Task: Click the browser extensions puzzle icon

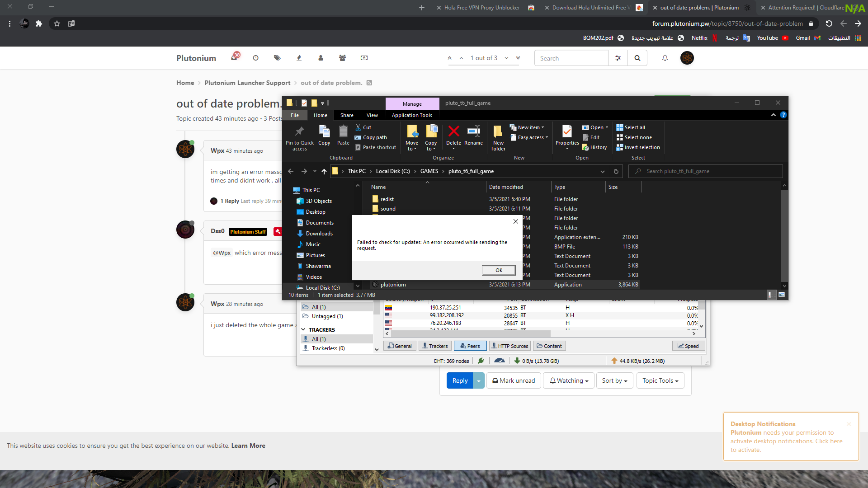Action: coord(39,23)
